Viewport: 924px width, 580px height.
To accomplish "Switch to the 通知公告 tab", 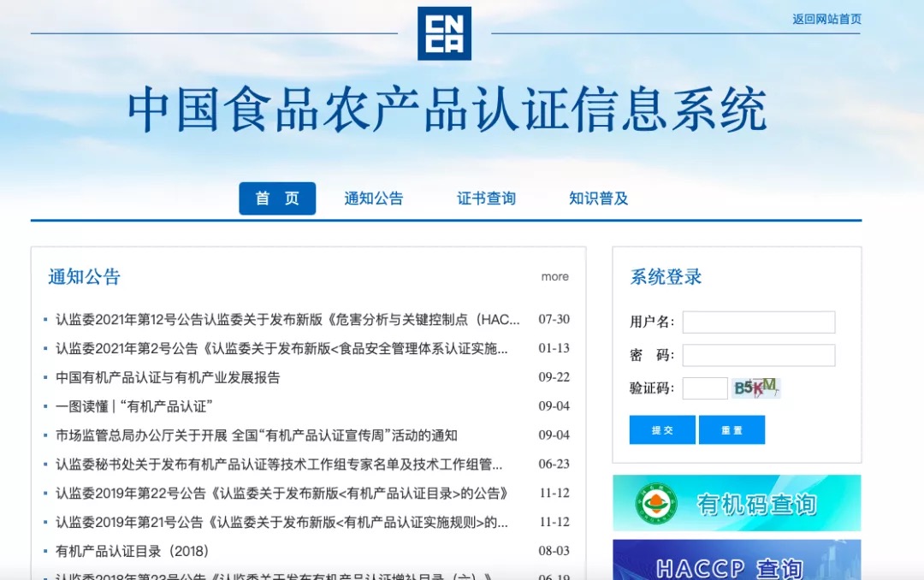I will pos(373,198).
